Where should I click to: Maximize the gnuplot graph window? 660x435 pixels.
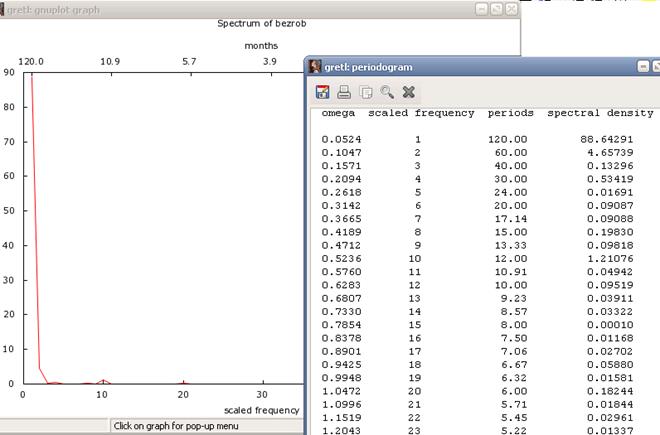tap(496, 9)
